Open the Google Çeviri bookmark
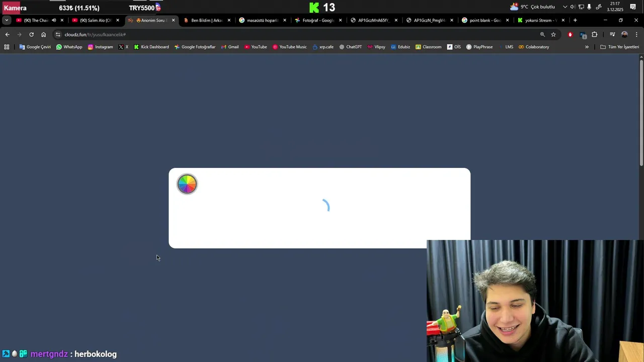This screenshot has height=362, width=644. (35, 47)
